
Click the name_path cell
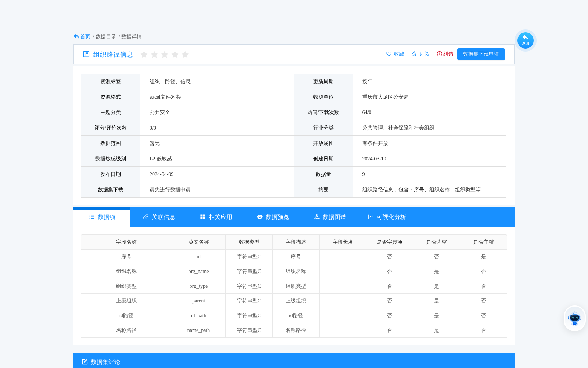pyautogui.click(x=199, y=330)
